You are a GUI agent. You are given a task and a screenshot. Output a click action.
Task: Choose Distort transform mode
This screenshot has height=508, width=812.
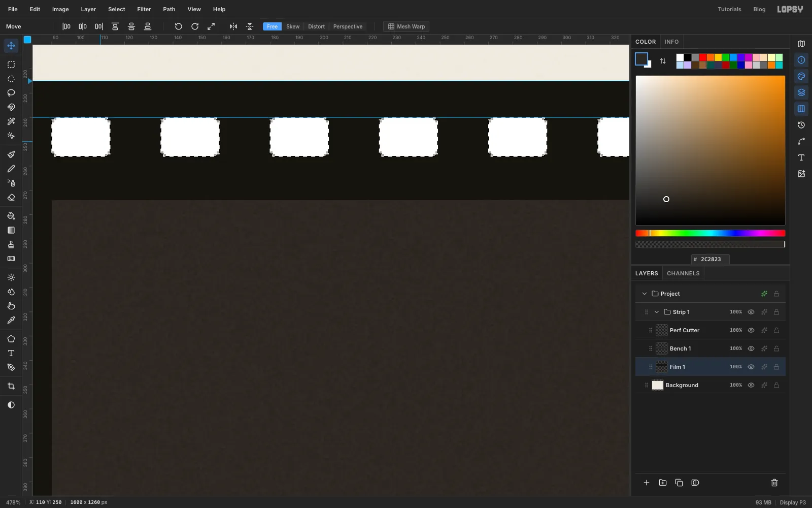pos(316,26)
